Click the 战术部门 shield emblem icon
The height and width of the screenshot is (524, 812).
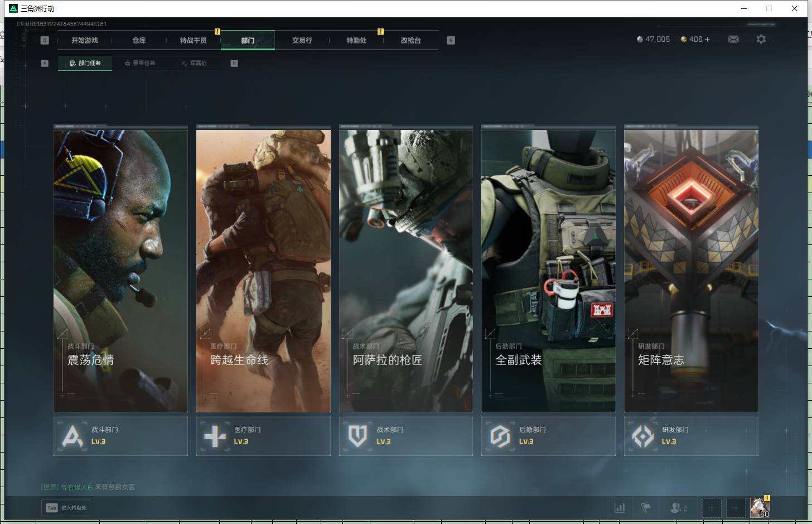point(357,436)
